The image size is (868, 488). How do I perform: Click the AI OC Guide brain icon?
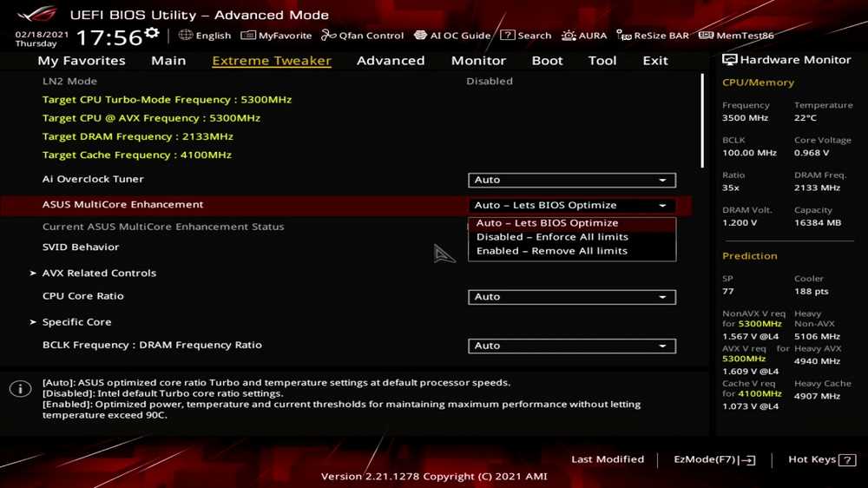click(x=420, y=35)
